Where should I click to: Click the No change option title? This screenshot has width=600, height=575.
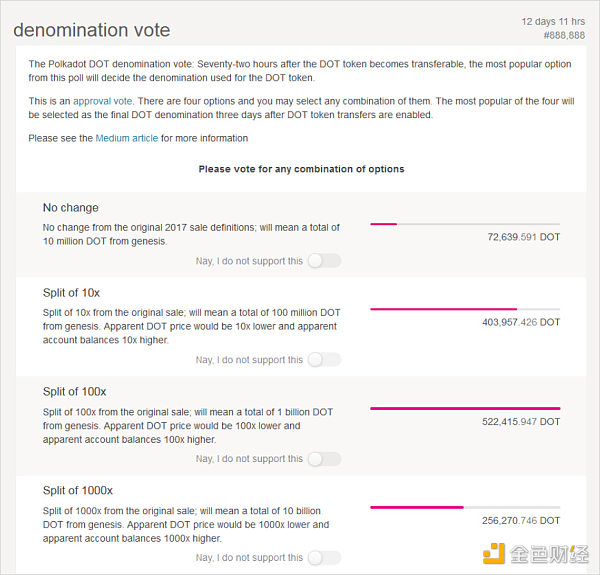click(71, 208)
